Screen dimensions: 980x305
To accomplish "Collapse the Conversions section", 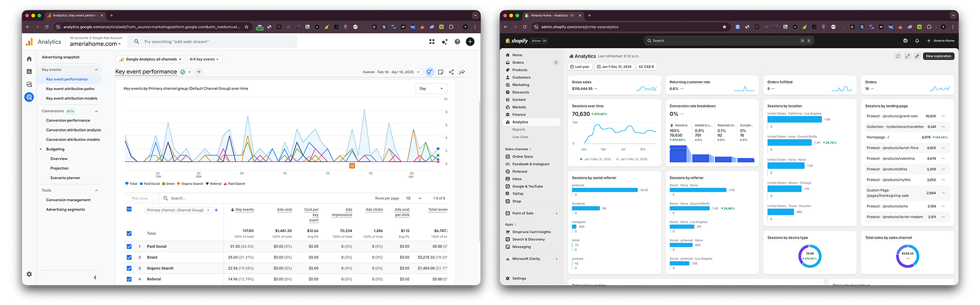I will [96, 111].
